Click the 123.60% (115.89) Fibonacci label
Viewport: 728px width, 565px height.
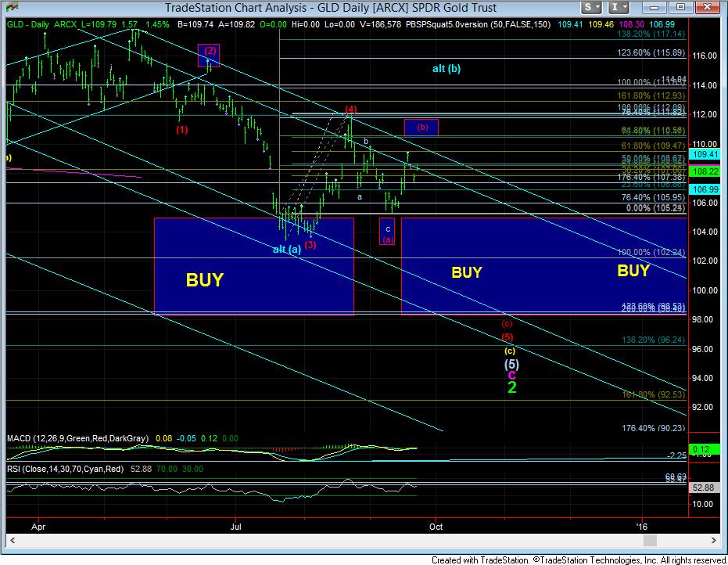(x=651, y=53)
